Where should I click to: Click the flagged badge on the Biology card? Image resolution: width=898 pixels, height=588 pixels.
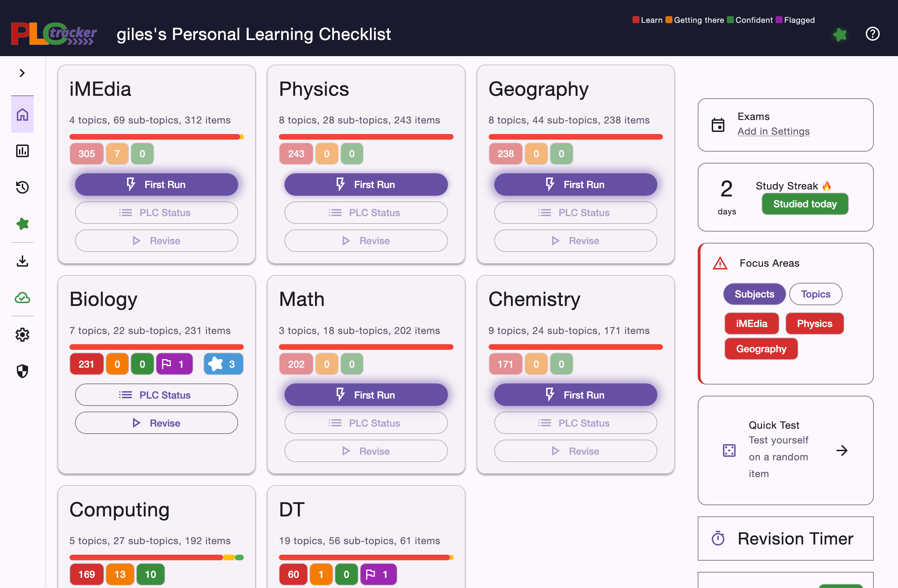click(174, 363)
